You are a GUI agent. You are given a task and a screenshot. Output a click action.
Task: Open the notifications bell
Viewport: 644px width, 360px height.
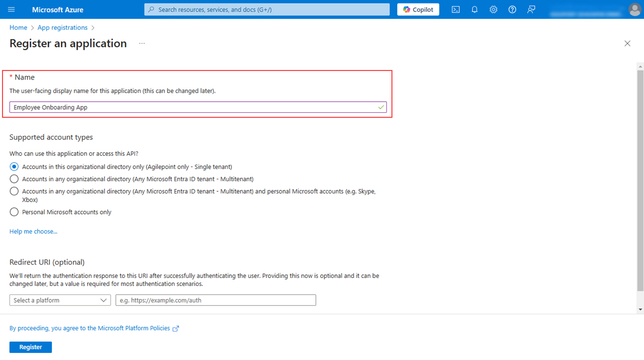click(x=474, y=10)
